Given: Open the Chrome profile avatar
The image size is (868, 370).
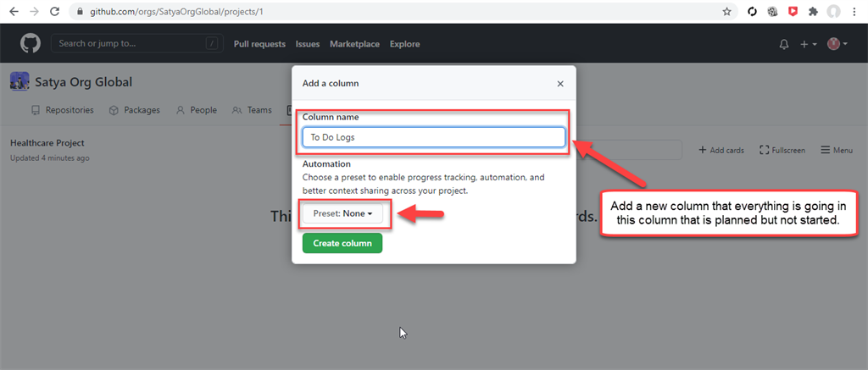Looking at the screenshot, I should point(833,12).
